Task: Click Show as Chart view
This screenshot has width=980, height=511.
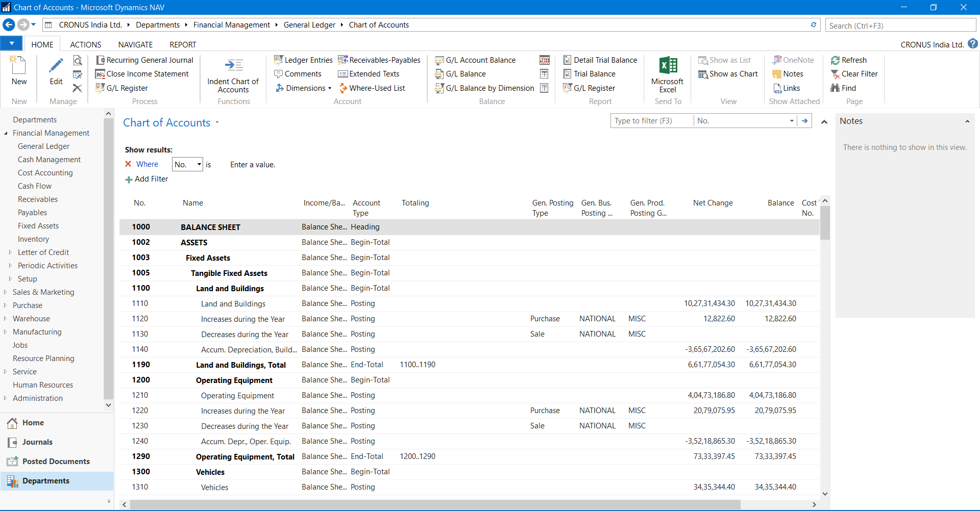Action: point(728,74)
